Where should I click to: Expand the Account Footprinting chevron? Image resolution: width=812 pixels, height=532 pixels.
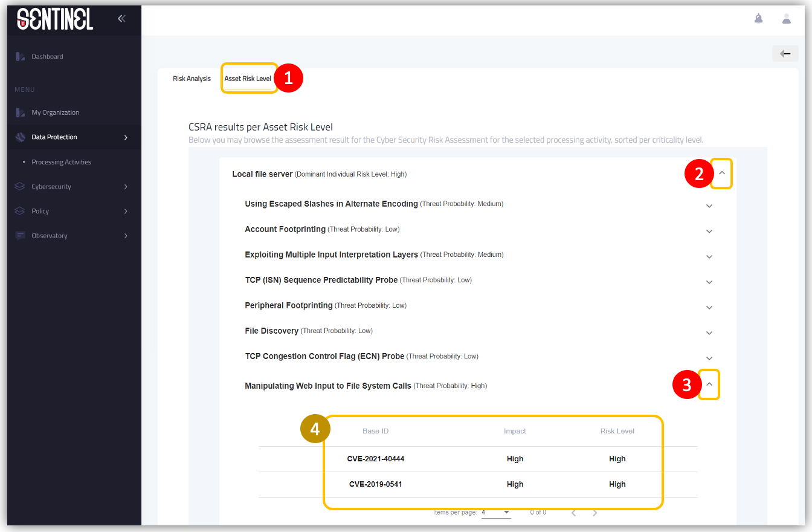[709, 232]
